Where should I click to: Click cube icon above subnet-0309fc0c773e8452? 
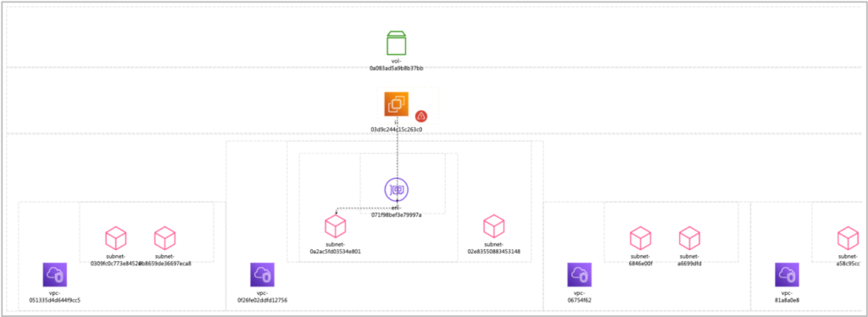[115, 238]
